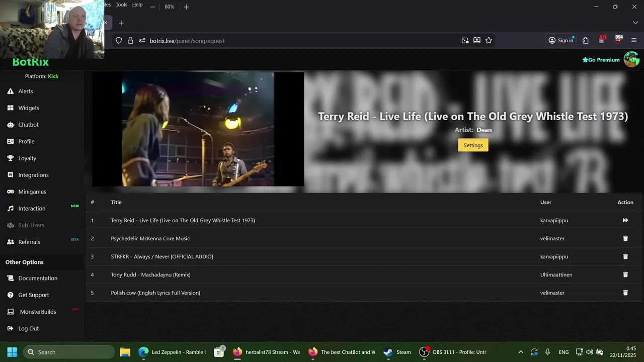Switch to the OBS 31.1.1 window
This screenshot has width=644, height=362.
pos(453,352)
